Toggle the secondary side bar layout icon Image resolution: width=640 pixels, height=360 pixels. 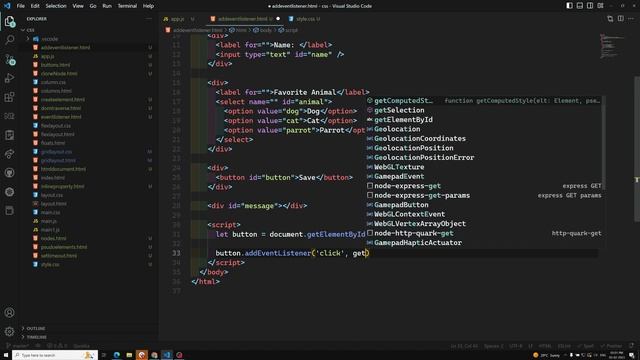click(x=590, y=6)
